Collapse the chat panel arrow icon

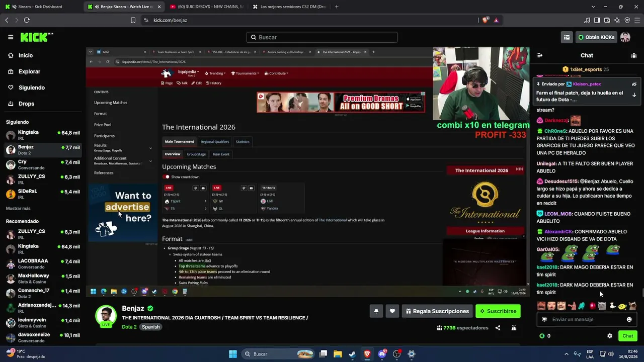click(540, 55)
